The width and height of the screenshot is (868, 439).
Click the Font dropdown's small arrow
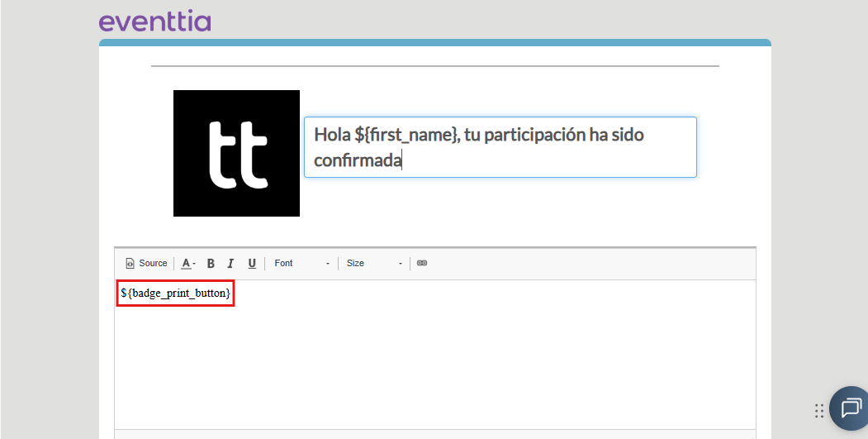(328, 264)
